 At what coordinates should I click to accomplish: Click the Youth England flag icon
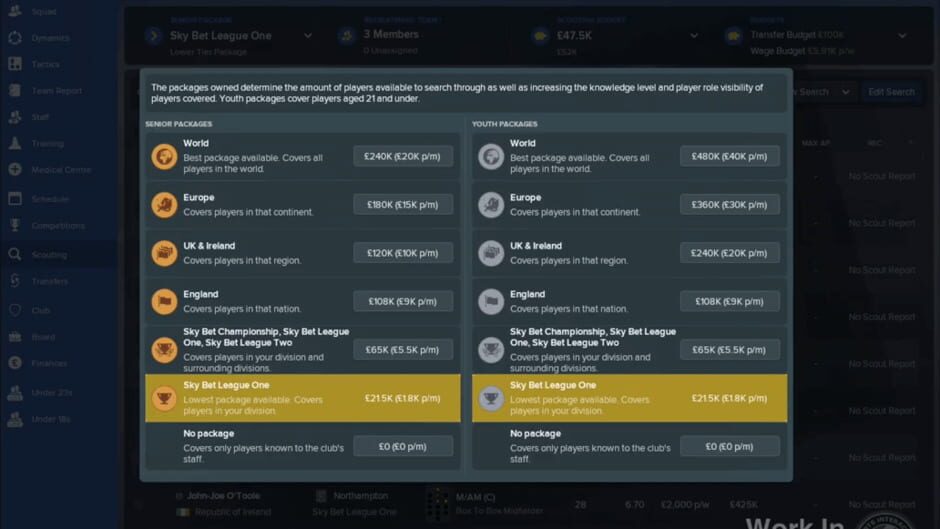point(490,302)
